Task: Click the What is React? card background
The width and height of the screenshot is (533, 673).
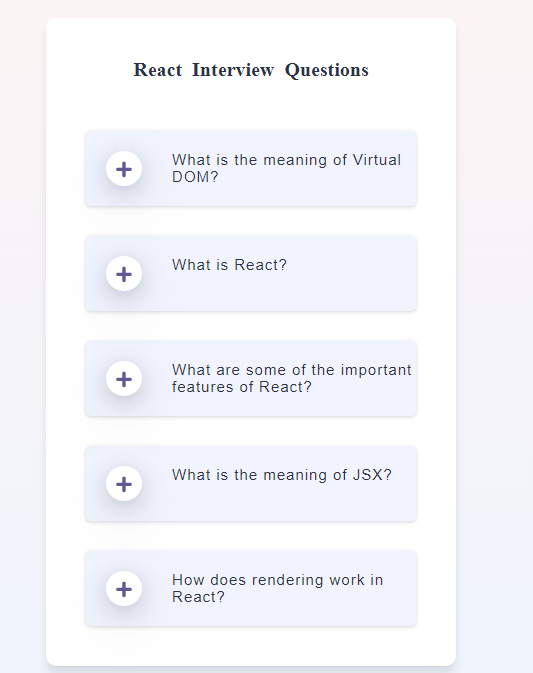Action: pyautogui.click(x=251, y=274)
